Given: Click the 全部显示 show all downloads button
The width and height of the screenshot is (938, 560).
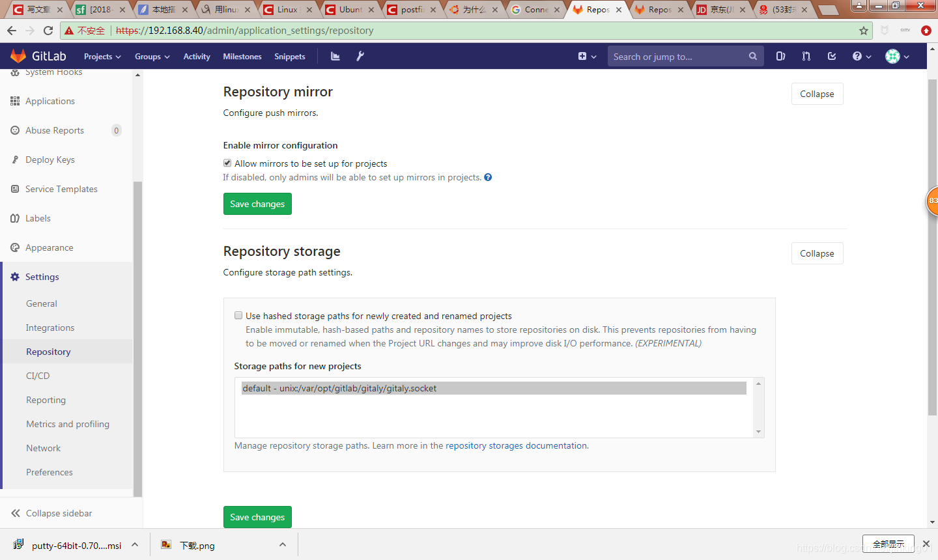Looking at the screenshot, I should click(888, 544).
